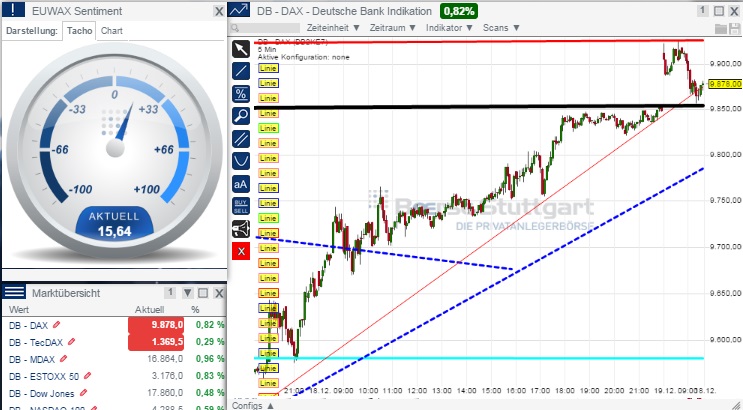Select the U-shaped curve drawing tool

click(x=241, y=161)
